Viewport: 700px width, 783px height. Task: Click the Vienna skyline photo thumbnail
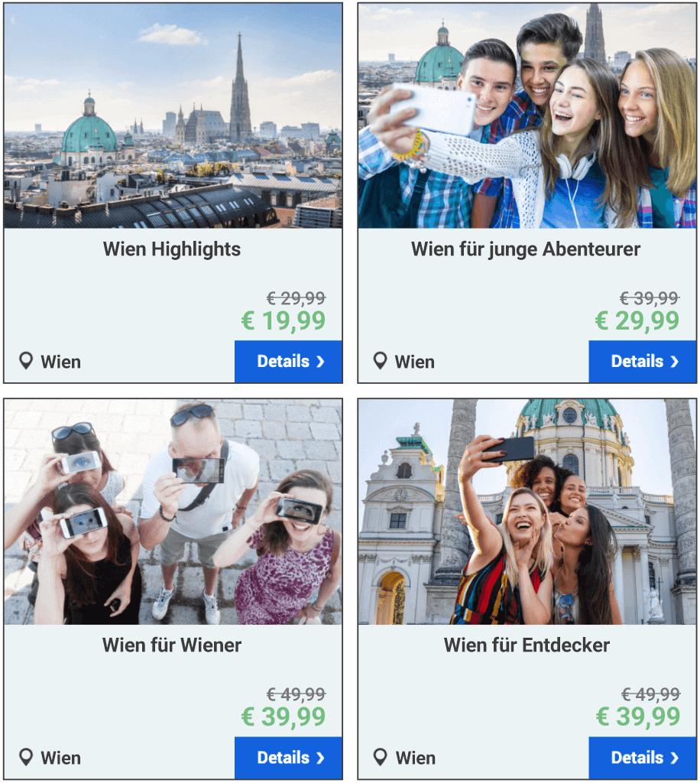pyautogui.click(x=173, y=116)
